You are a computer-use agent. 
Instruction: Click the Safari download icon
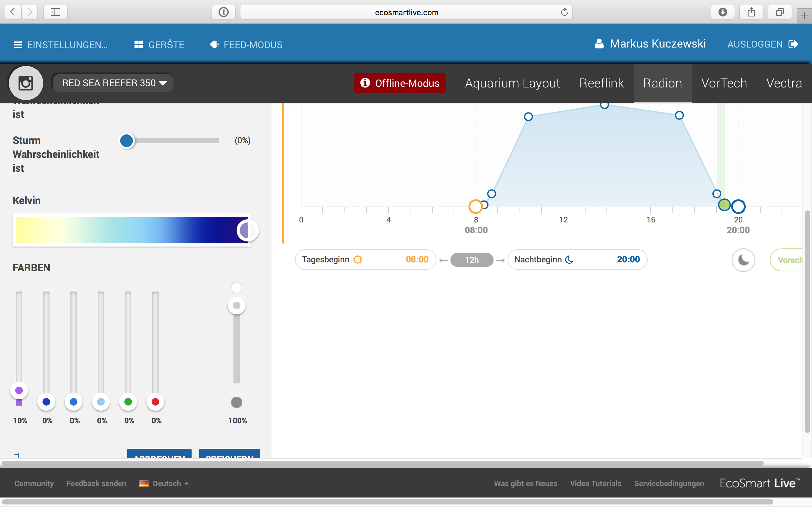coord(723,12)
